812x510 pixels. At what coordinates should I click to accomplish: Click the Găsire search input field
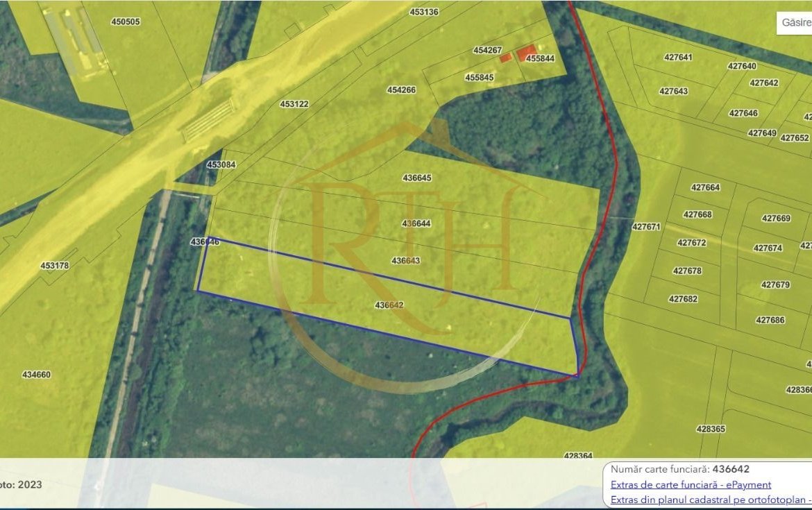coord(795,23)
